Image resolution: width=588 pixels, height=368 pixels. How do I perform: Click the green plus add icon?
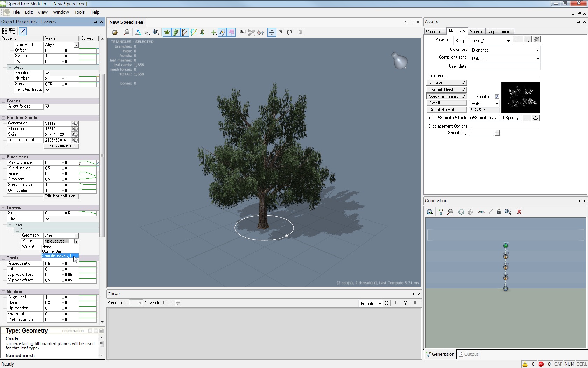pyautogui.click(x=213, y=33)
